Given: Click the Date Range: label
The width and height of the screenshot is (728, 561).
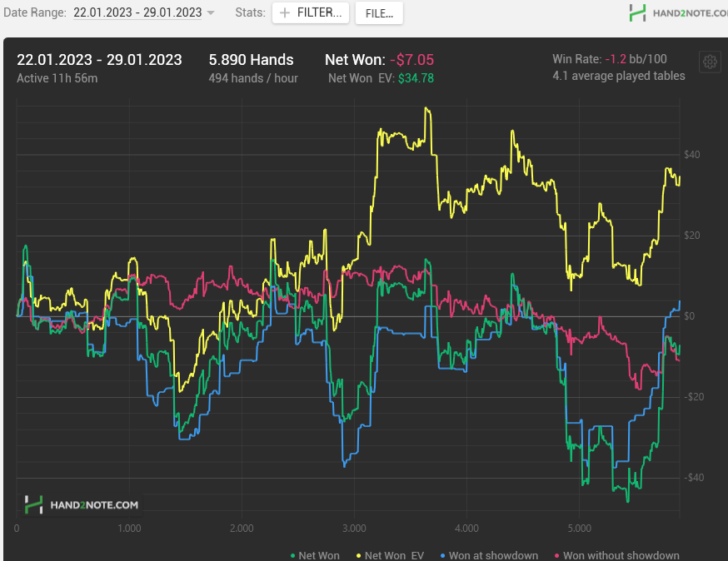Looking at the screenshot, I should click(x=35, y=12).
